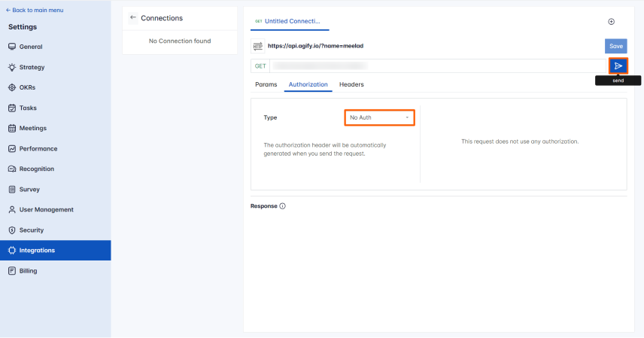Click the Save button
The height and width of the screenshot is (338, 644).
(615, 46)
